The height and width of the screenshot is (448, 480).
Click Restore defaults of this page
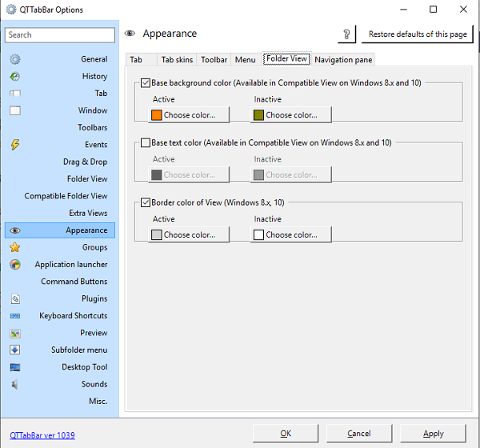418,34
